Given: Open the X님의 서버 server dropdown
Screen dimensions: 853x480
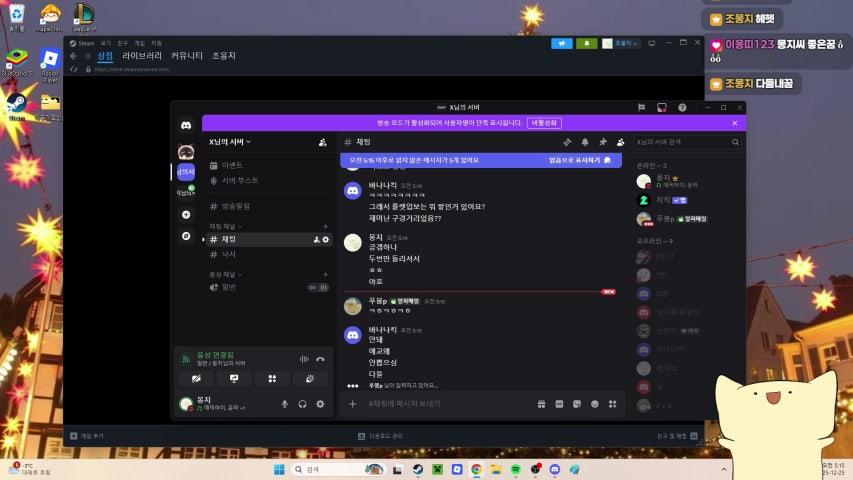Looking at the screenshot, I should click(x=230, y=142).
